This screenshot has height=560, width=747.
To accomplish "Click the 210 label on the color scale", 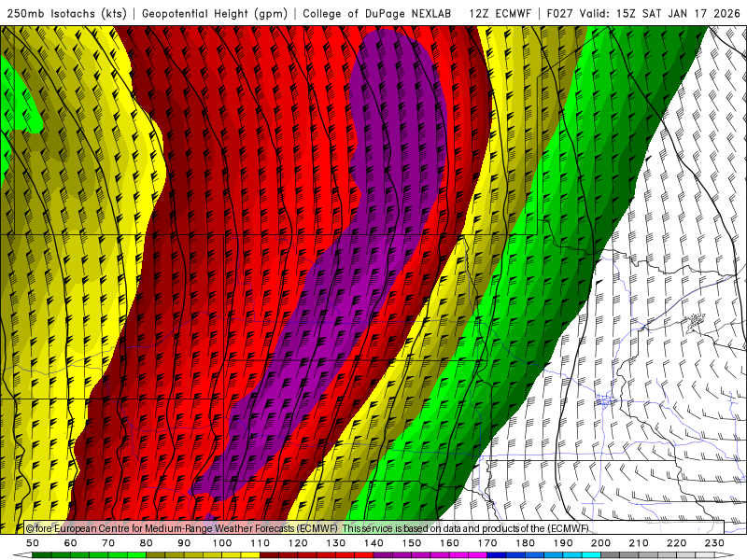I will [x=639, y=543].
